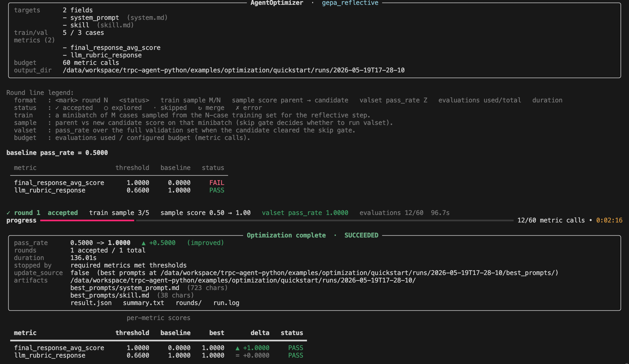This screenshot has height=364, width=629.
Task: Click the SUCCEEDED status label
Action: pyautogui.click(x=361, y=235)
